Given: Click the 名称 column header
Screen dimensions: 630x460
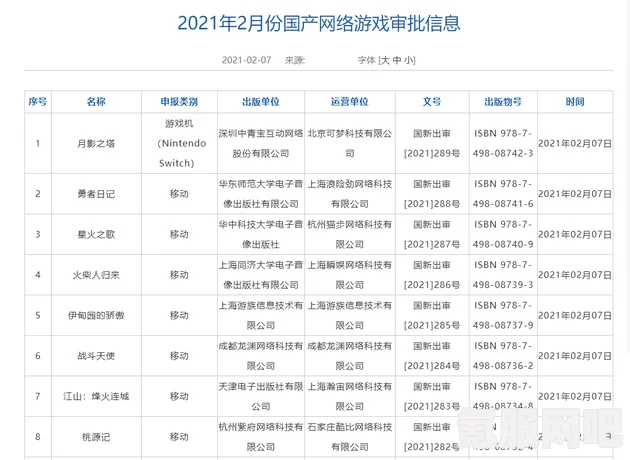Looking at the screenshot, I should click(96, 102).
